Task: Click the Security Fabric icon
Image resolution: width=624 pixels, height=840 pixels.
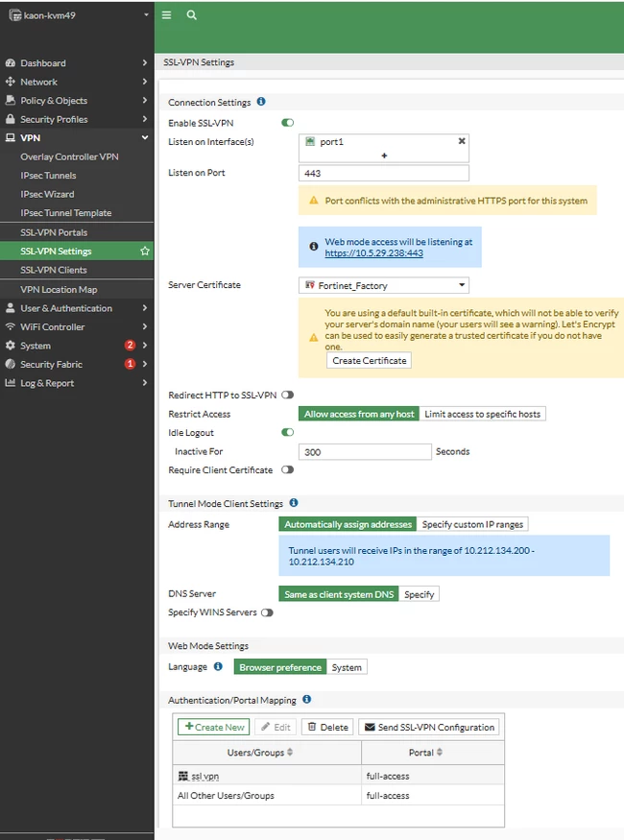Action: click(x=11, y=364)
